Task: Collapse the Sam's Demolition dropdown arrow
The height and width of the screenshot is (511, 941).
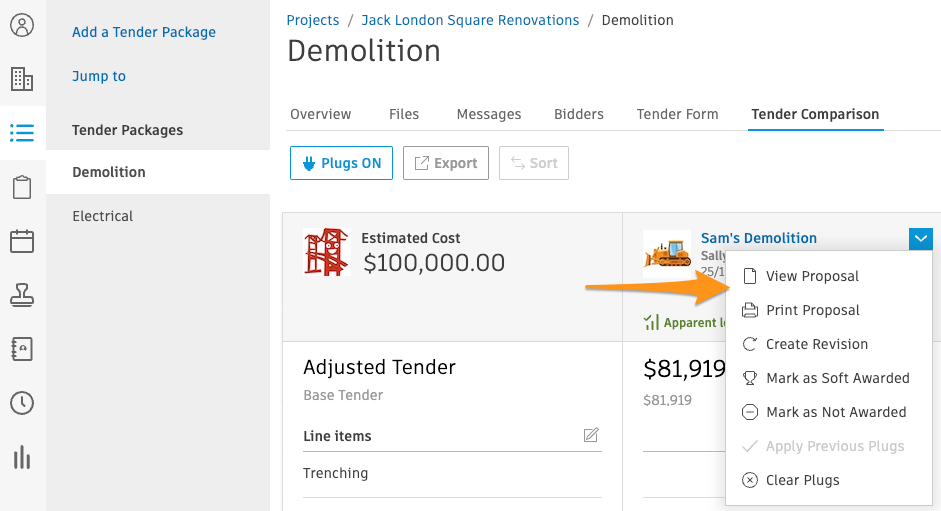Action: point(921,239)
